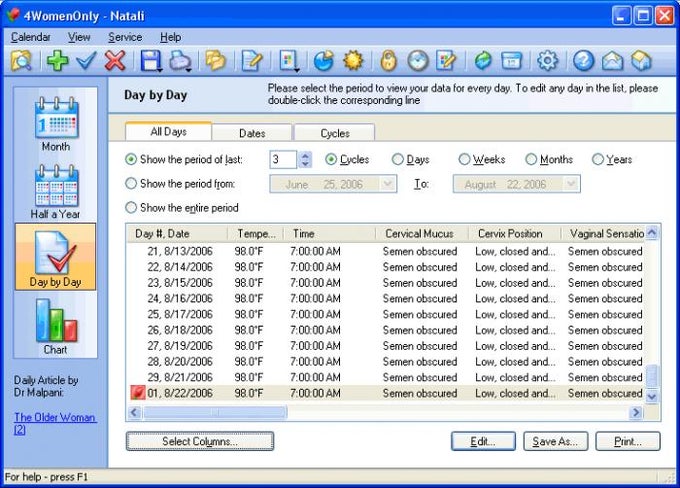680x488 pixels.
Task: Click the box package toolbar icon
Action: pos(641,60)
